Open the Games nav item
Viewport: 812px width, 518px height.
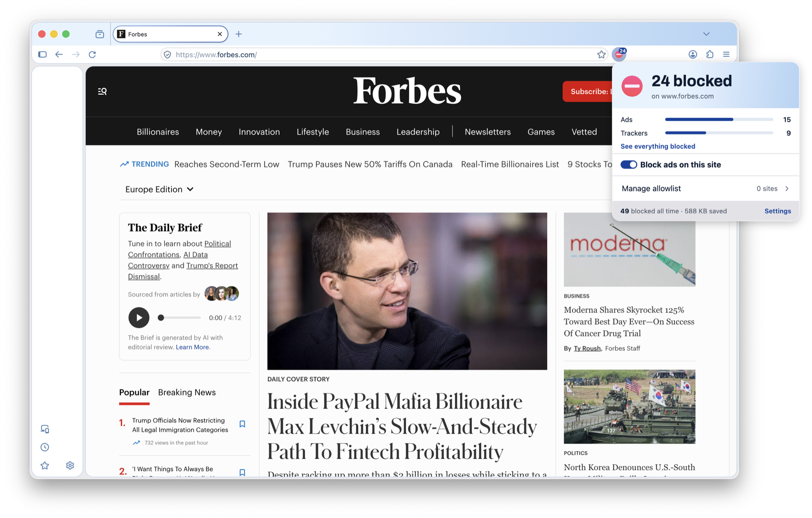[541, 132]
